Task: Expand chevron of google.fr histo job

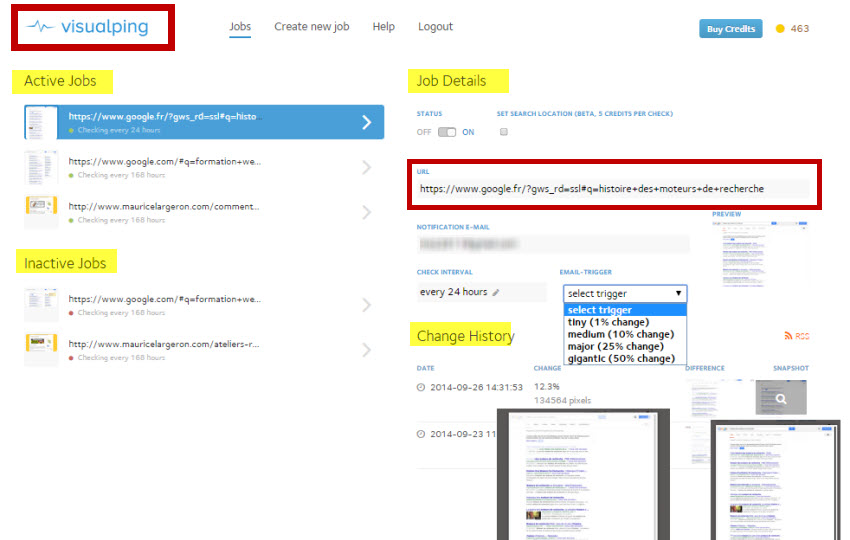Action: coord(367,122)
